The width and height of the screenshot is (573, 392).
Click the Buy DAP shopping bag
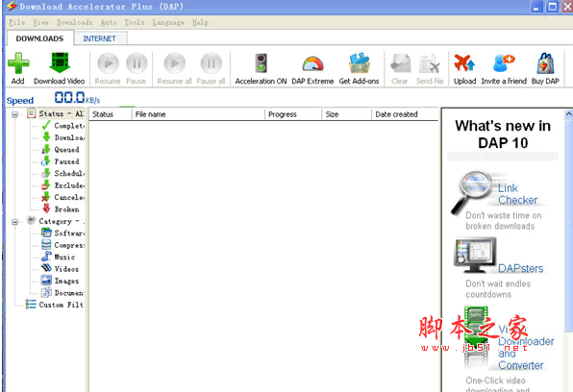[545, 63]
